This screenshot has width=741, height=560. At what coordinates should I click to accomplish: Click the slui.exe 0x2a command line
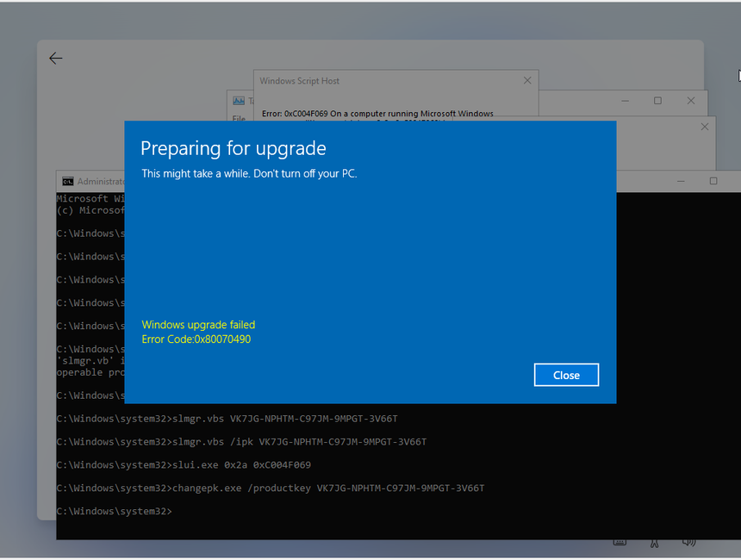(x=241, y=465)
